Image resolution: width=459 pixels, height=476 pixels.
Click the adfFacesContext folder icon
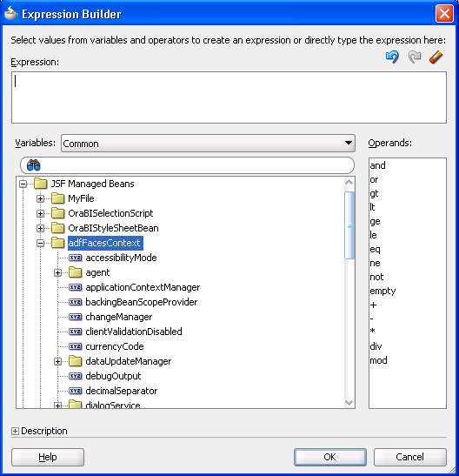(57, 243)
